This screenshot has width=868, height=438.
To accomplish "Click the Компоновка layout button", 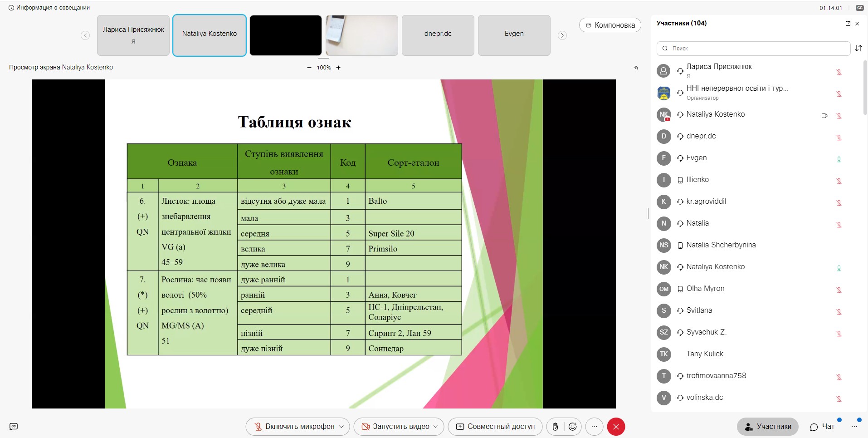I will click(610, 25).
